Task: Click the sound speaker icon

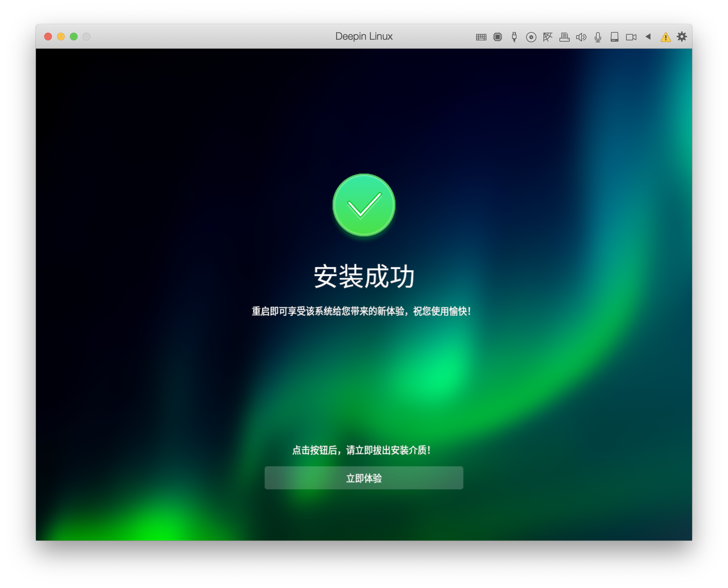Action: point(581,37)
